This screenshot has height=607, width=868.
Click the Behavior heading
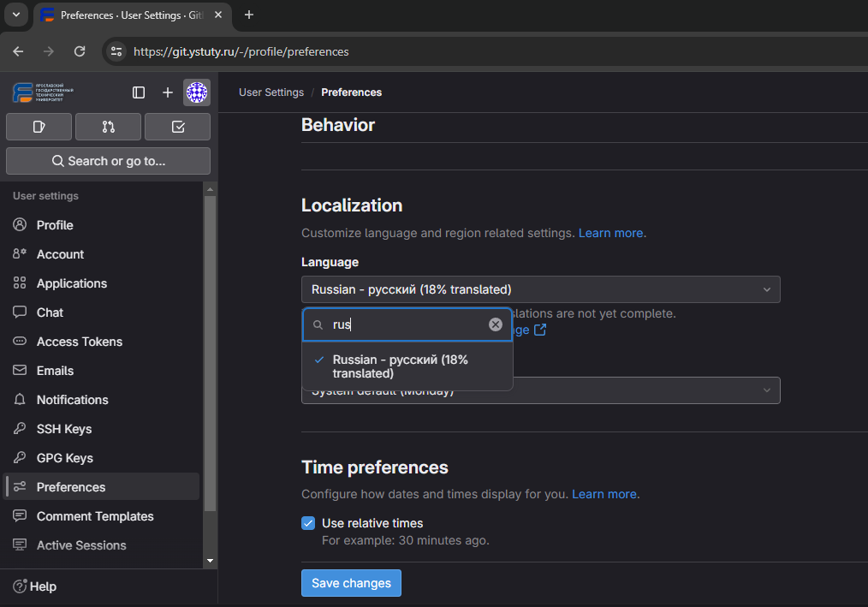337,125
